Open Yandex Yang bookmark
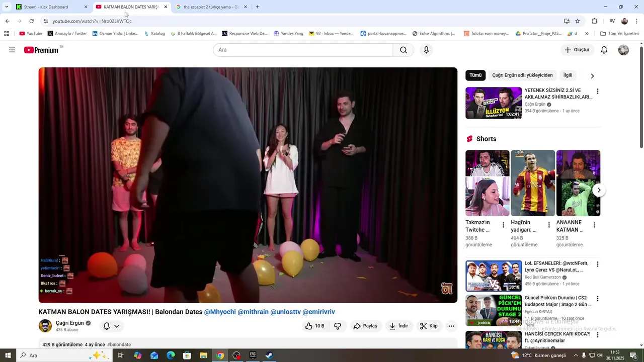This screenshot has width=644, height=362. click(x=288, y=34)
